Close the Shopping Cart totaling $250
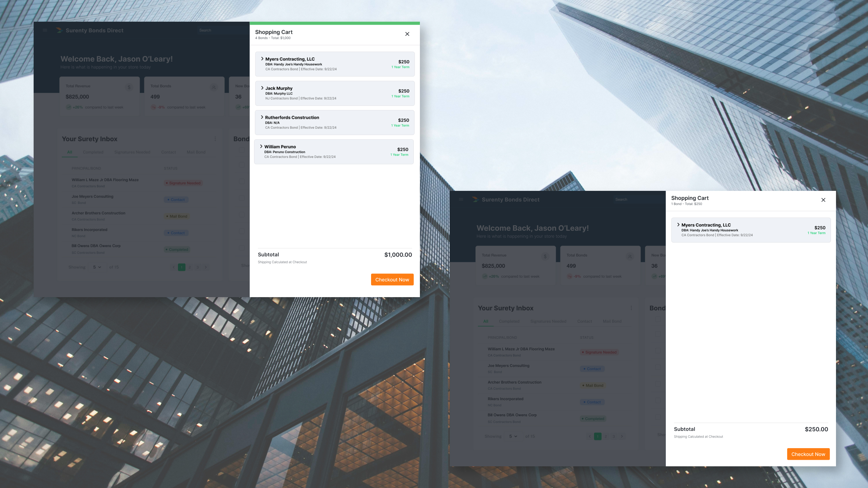Image resolution: width=868 pixels, height=488 pixels. point(823,200)
